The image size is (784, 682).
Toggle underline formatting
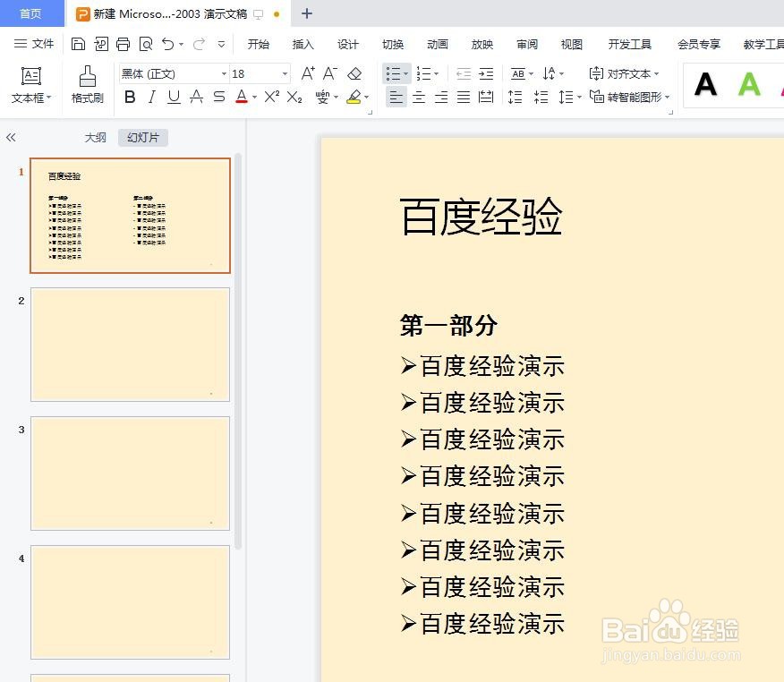[174, 97]
